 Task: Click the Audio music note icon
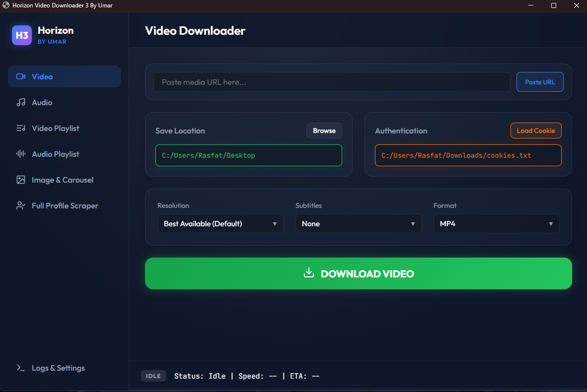pyautogui.click(x=21, y=102)
